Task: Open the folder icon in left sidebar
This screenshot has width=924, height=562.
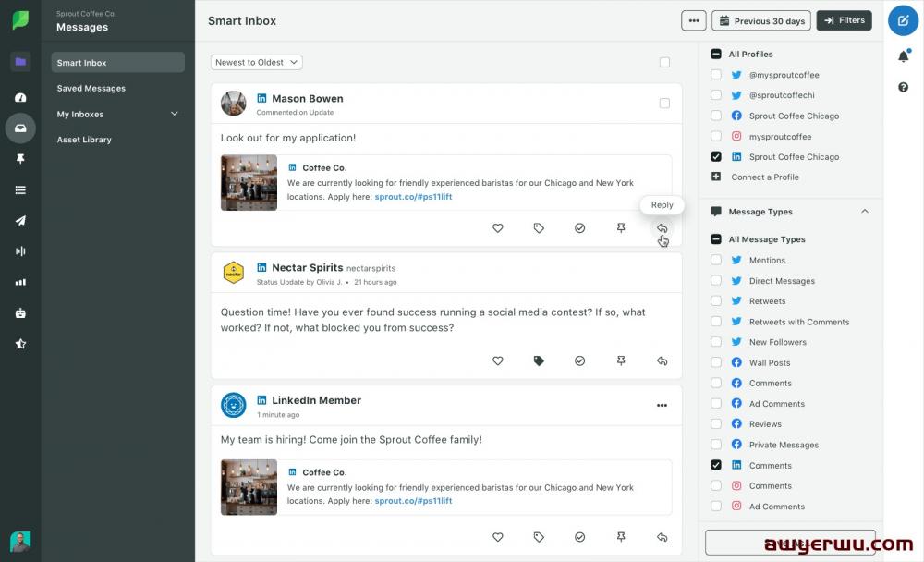Action: coord(20,61)
